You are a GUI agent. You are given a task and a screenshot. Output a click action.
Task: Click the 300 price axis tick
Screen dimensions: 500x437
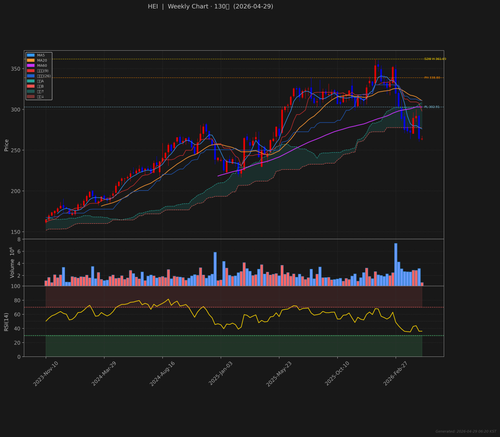[16, 110]
